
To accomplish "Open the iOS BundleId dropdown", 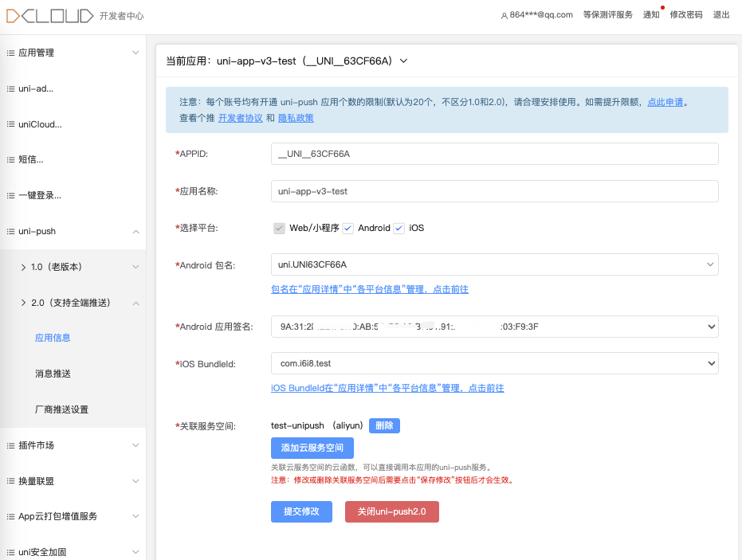I will (x=494, y=363).
